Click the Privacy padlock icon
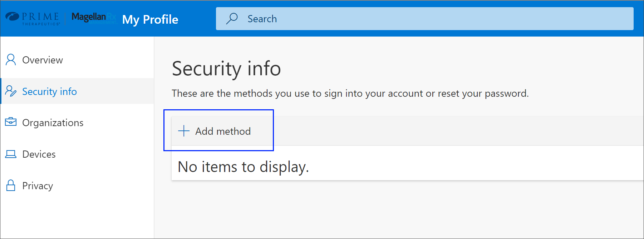 click(x=11, y=185)
